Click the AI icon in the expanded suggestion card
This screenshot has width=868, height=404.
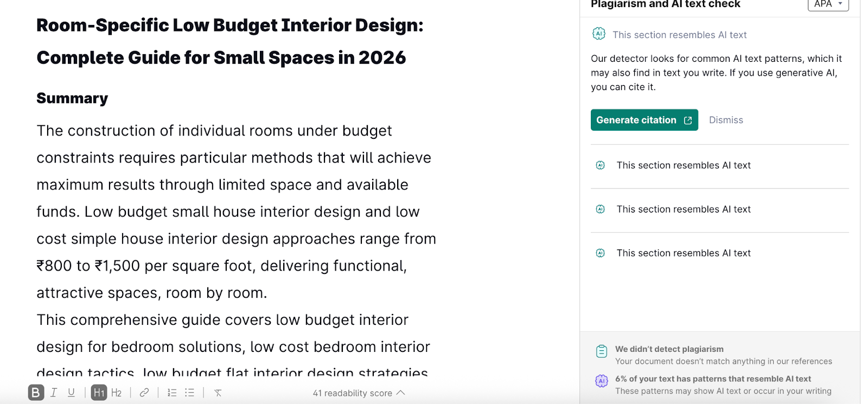tap(598, 34)
